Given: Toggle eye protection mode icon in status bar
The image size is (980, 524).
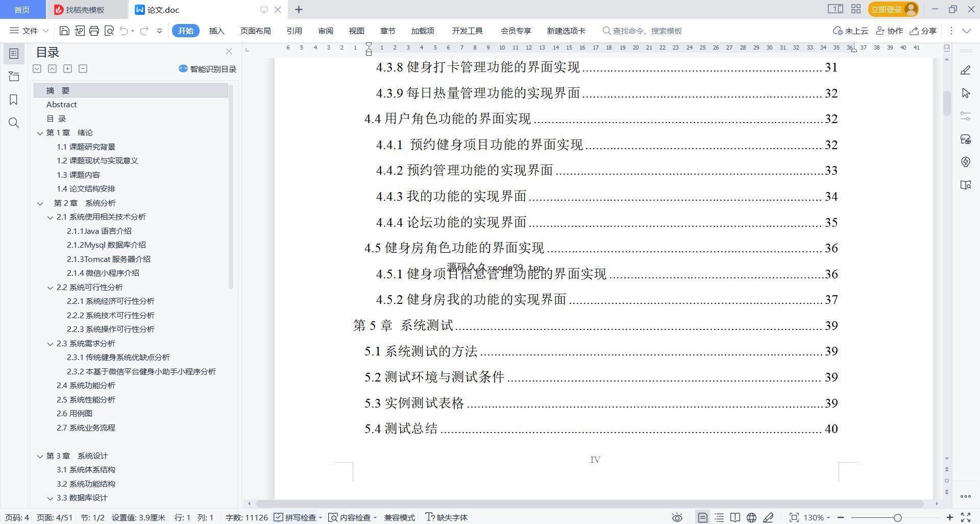Looking at the screenshot, I should 677,517.
